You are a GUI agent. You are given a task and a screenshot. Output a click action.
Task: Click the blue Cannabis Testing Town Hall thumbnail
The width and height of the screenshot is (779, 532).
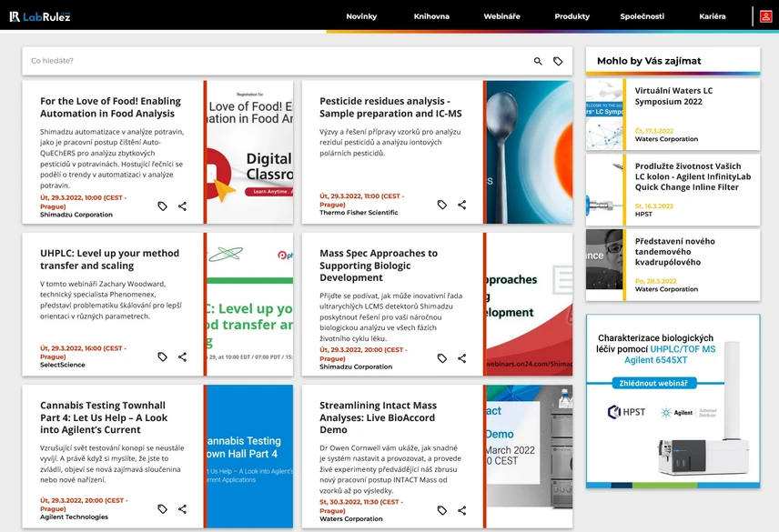pyautogui.click(x=250, y=457)
